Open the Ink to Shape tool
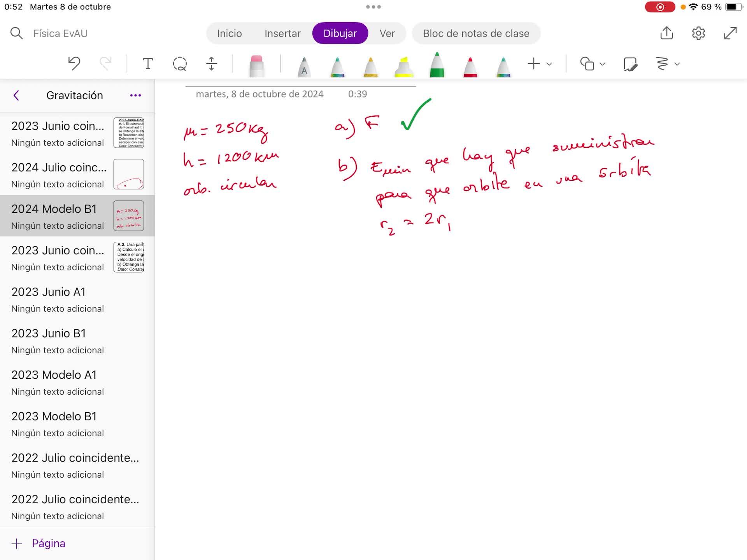The image size is (747, 560). 630,64
